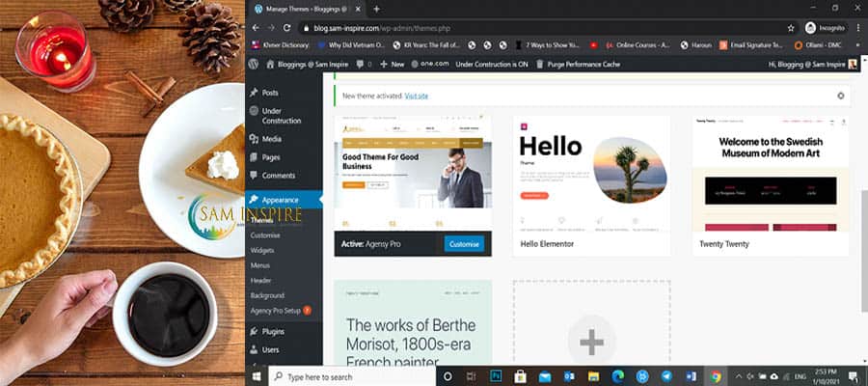Viewport: 868px width, 386px height.
Task: Click the Customise button on Agensy Pro
Action: click(464, 244)
